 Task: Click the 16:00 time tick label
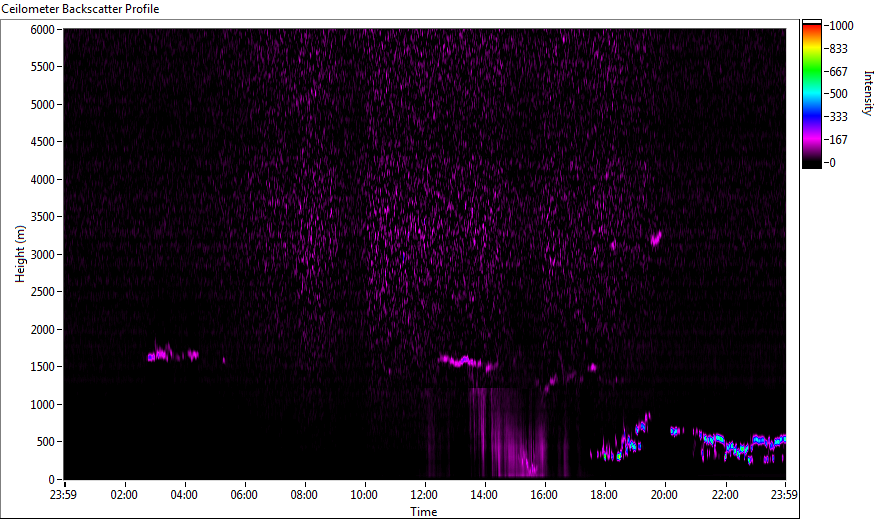tap(544, 495)
